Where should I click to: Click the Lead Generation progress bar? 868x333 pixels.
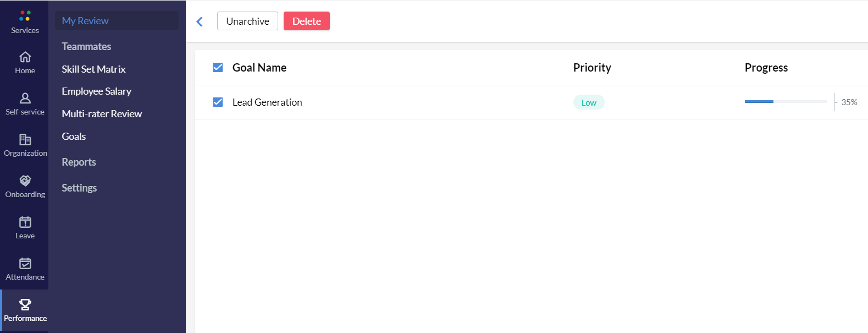[x=786, y=102]
